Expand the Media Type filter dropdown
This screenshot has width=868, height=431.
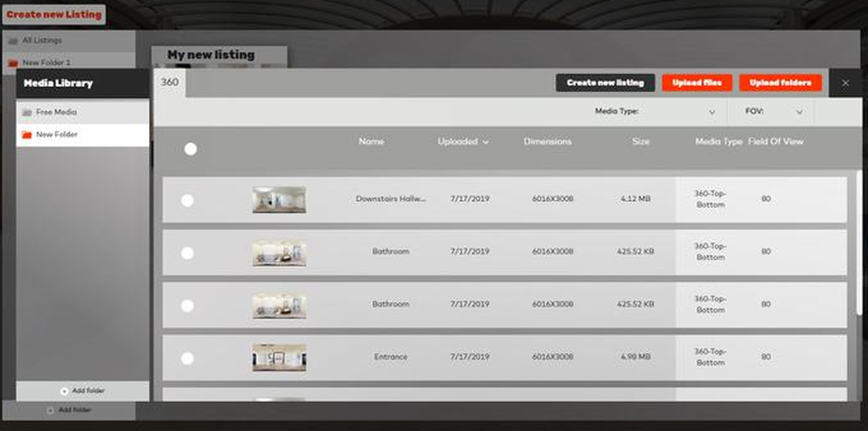coord(711,112)
